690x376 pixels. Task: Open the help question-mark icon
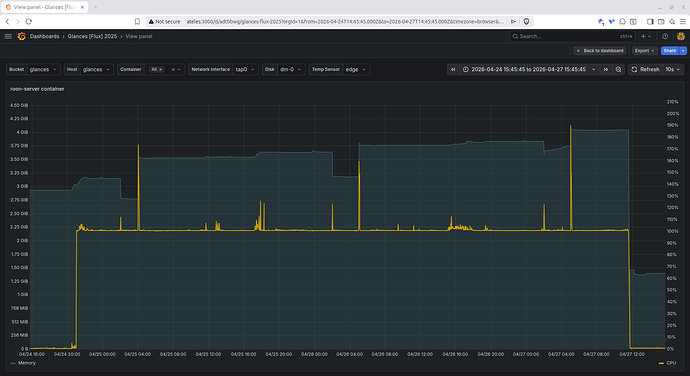(665, 37)
